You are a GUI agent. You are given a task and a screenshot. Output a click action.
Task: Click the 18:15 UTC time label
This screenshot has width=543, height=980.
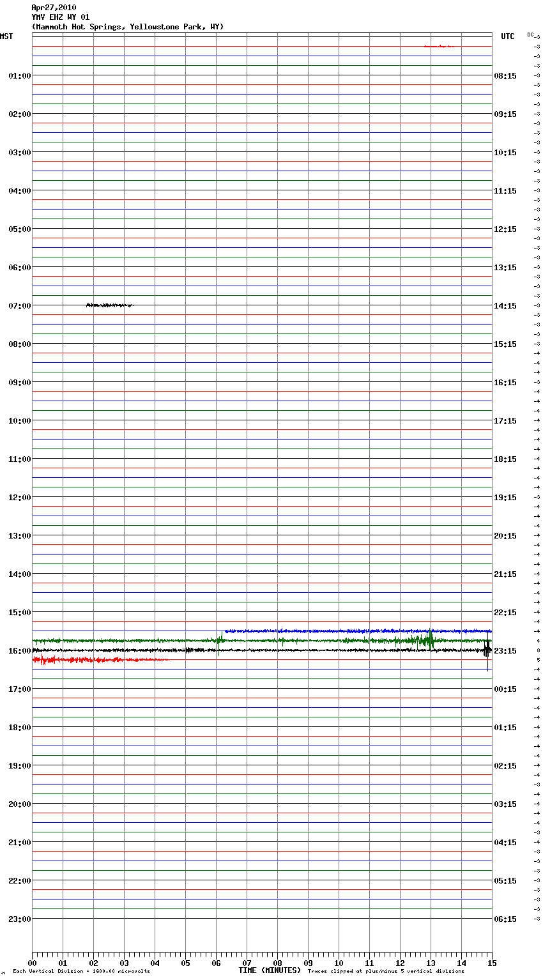click(505, 459)
